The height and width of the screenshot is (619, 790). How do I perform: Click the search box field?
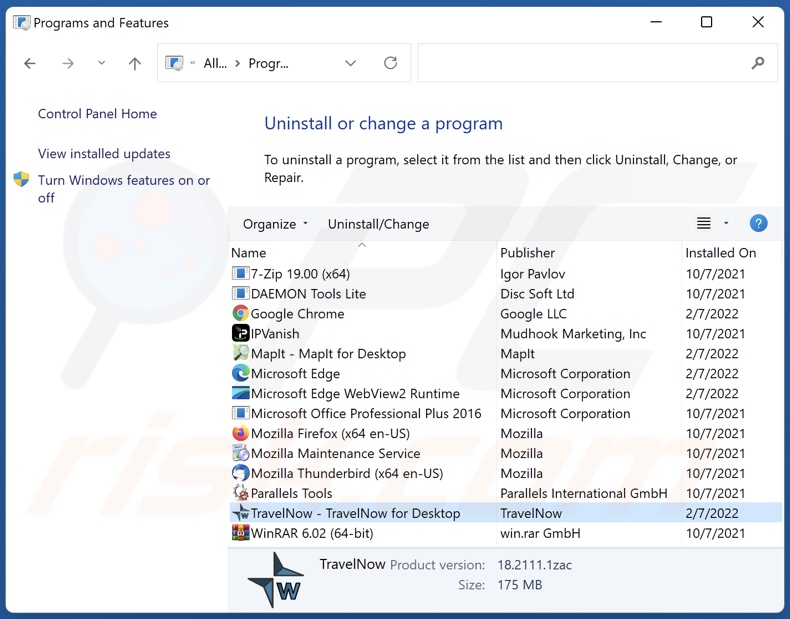tap(598, 63)
